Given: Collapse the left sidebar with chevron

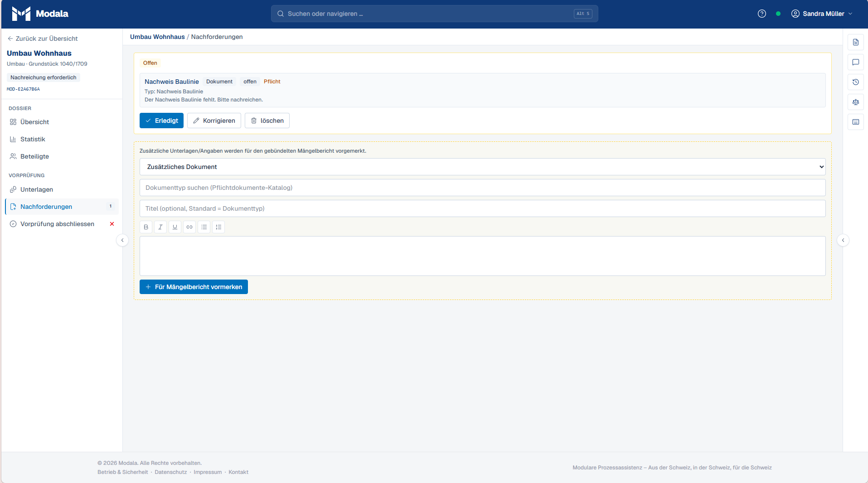Looking at the screenshot, I should pos(122,240).
